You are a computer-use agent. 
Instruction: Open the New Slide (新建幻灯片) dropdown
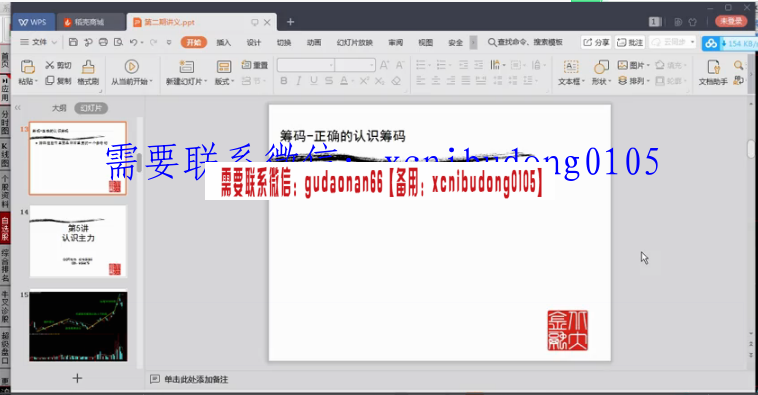point(187,82)
